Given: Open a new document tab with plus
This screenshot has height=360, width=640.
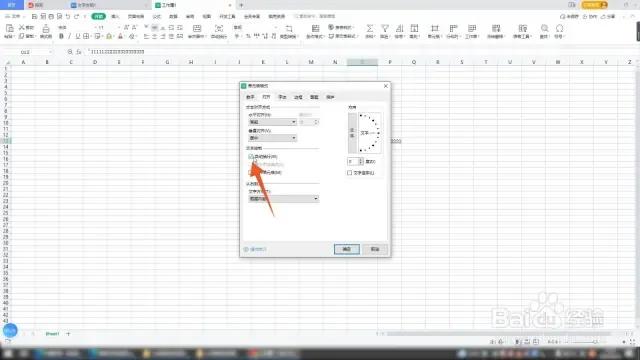Looking at the screenshot, I should pos(241,5).
